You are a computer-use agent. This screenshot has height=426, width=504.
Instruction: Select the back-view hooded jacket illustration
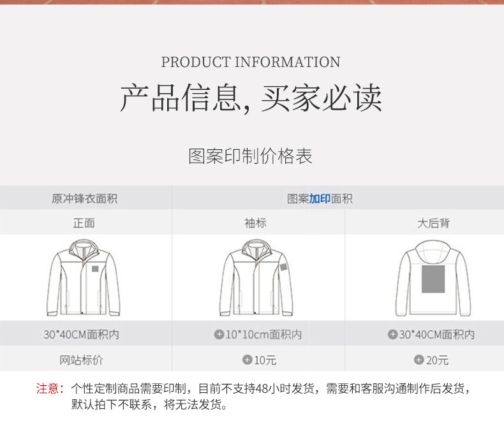(433, 278)
